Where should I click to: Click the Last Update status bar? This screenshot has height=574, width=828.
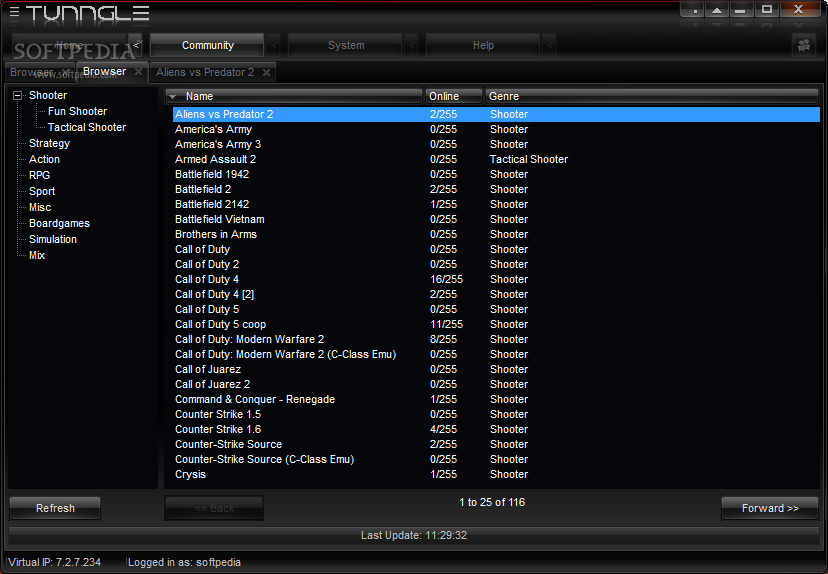[413, 535]
